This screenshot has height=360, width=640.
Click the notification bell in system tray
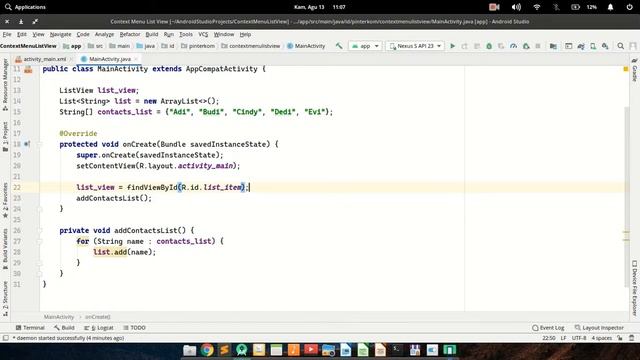[610, 7]
